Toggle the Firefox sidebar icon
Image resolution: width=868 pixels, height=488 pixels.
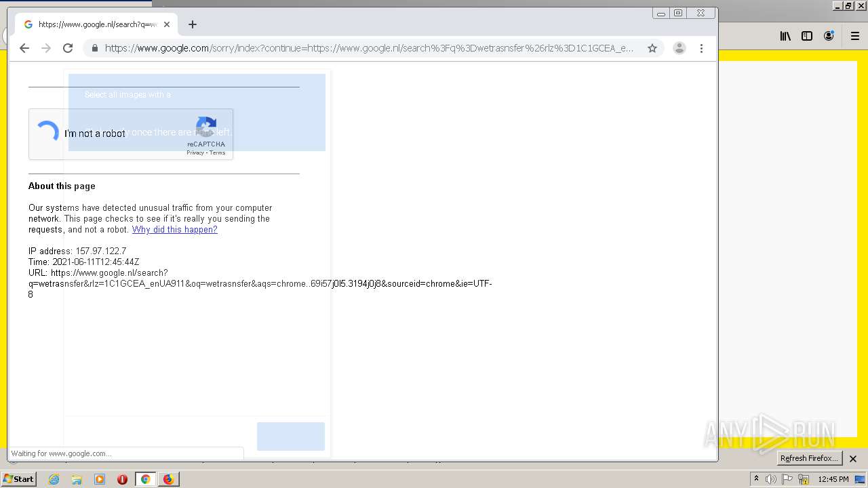807,37
